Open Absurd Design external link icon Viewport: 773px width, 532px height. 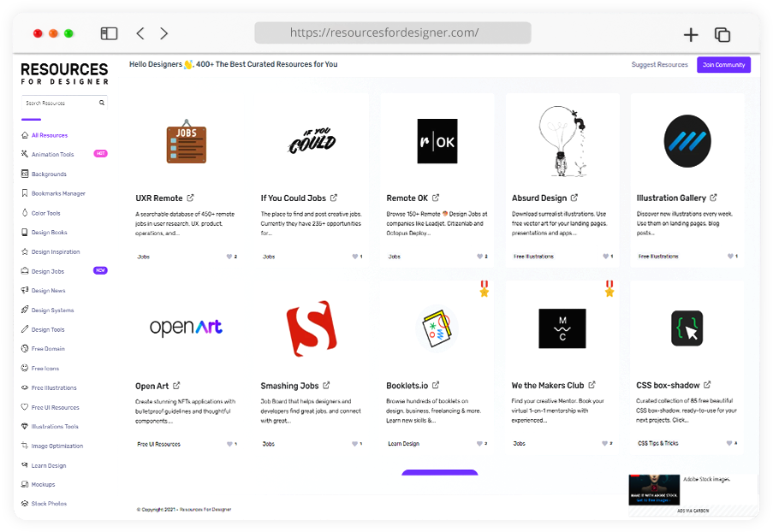click(x=574, y=198)
